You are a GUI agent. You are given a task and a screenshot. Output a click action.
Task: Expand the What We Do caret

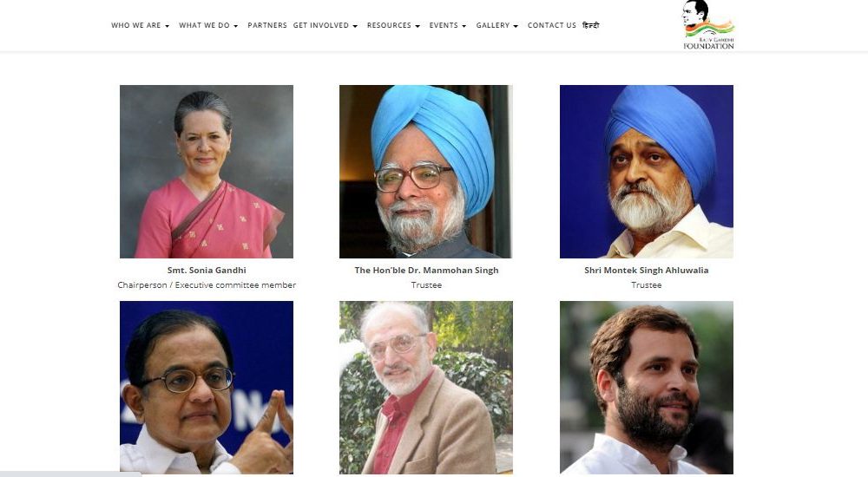pyautogui.click(x=236, y=26)
